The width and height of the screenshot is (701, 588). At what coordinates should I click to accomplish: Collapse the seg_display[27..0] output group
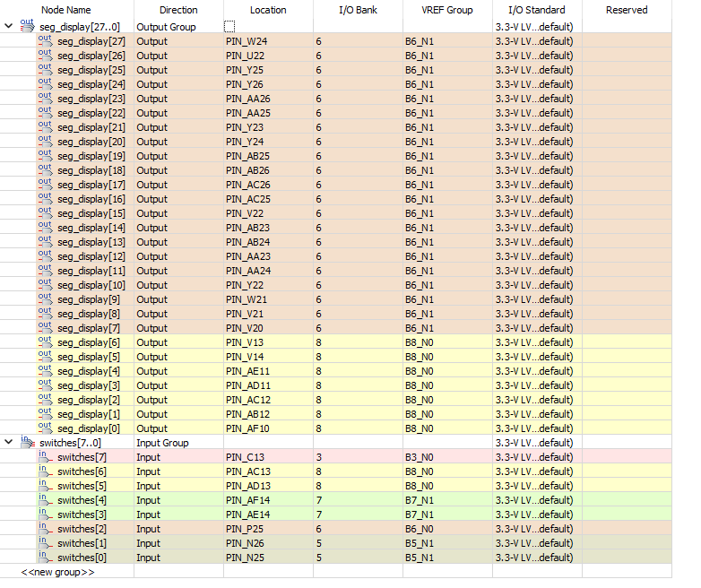[9, 27]
